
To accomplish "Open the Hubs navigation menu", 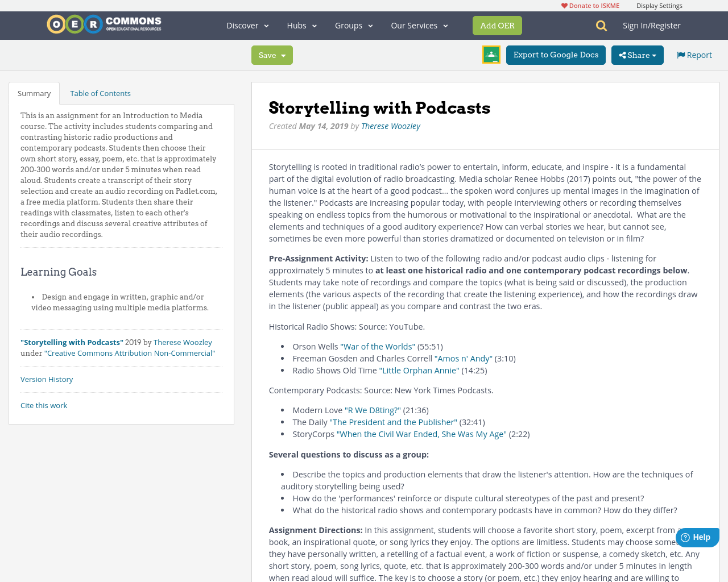I will click(x=301, y=24).
